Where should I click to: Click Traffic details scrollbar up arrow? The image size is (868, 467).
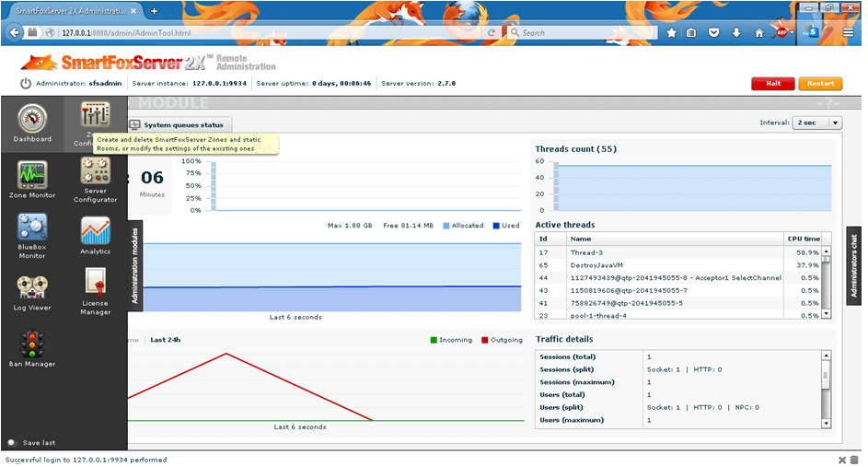click(x=826, y=356)
